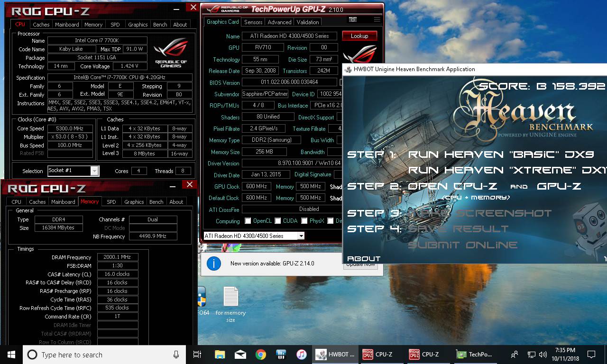Open Mail app from taskbar
The height and width of the screenshot is (364, 607).
tap(240, 355)
